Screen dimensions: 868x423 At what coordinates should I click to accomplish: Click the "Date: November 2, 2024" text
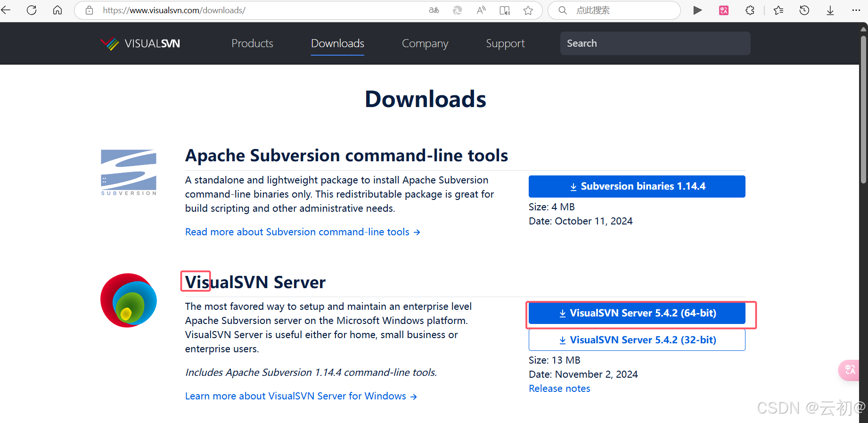pyautogui.click(x=583, y=374)
